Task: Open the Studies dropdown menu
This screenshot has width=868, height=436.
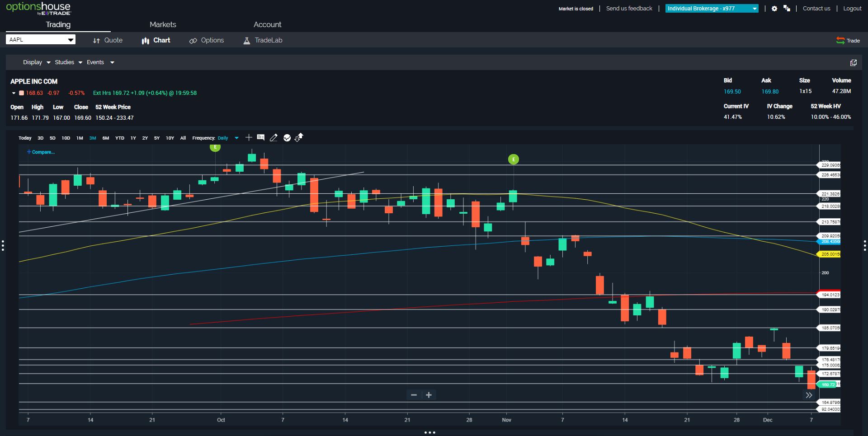Action: [x=68, y=62]
